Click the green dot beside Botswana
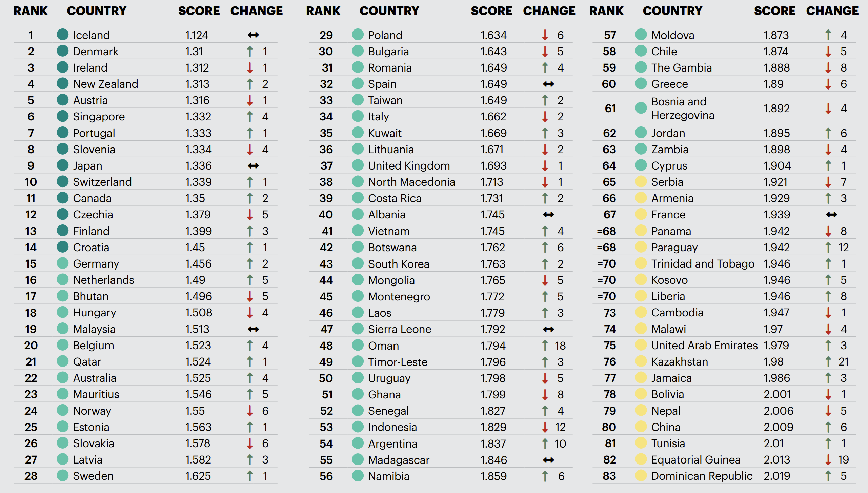Image resolution: width=868 pixels, height=493 pixels. click(358, 247)
